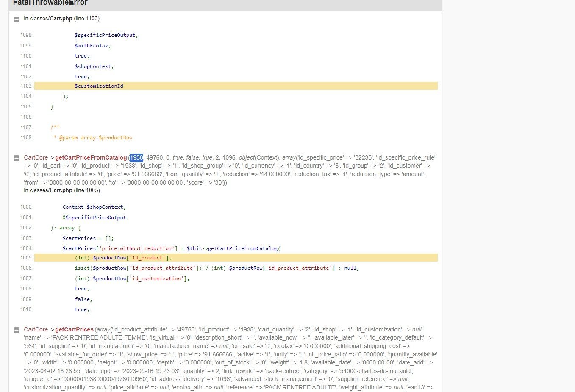
Task: Click the FatalThrowableError heading
Action: [x=50, y=3]
